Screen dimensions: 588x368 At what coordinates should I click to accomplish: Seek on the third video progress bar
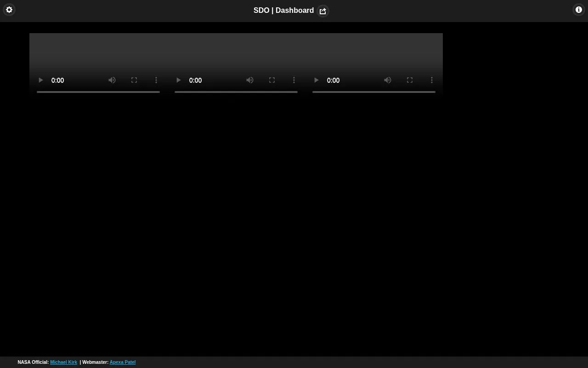point(374,92)
